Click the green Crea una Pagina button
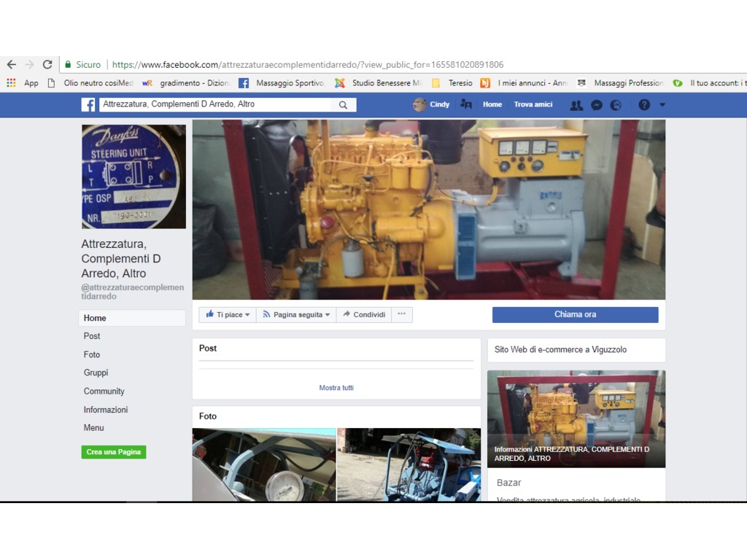 114,452
